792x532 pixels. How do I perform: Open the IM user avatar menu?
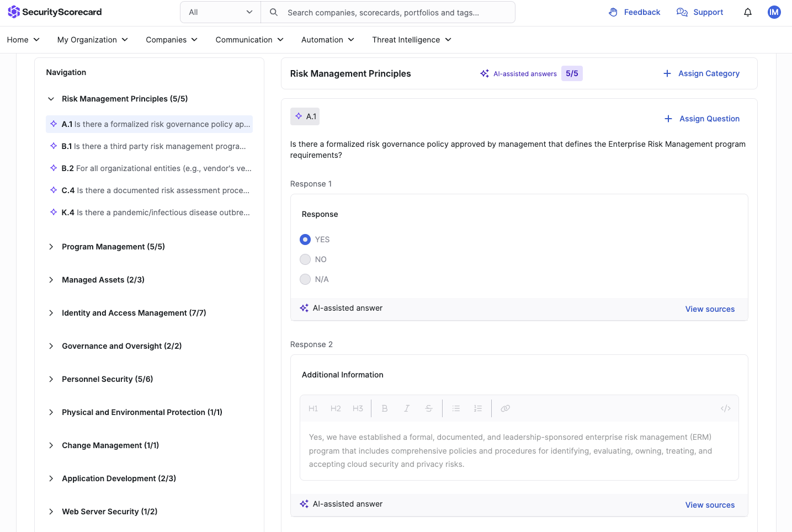point(774,12)
